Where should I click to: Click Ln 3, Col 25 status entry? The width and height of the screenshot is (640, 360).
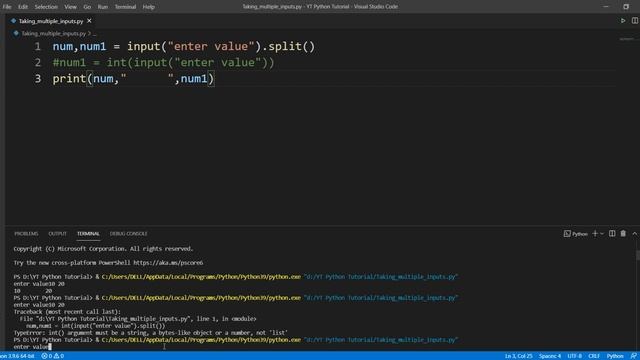point(518,356)
